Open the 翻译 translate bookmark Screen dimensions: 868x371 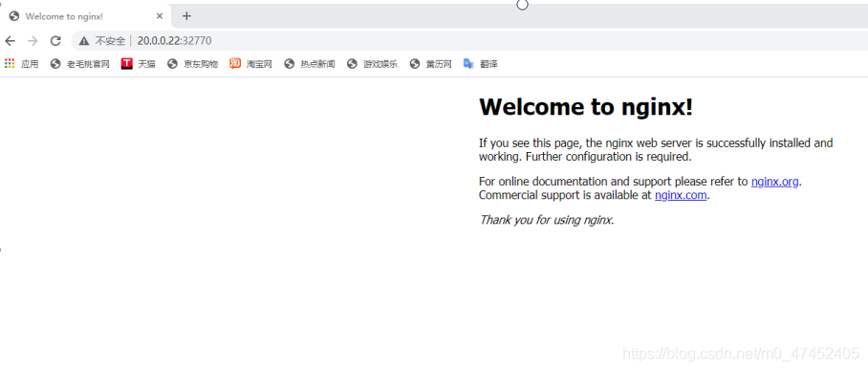pyautogui.click(x=481, y=64)
